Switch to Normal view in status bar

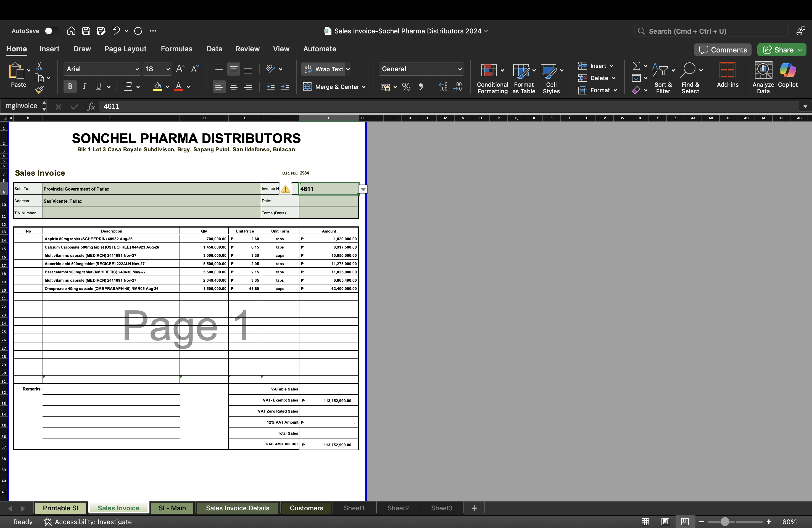[x=645, y=522]
